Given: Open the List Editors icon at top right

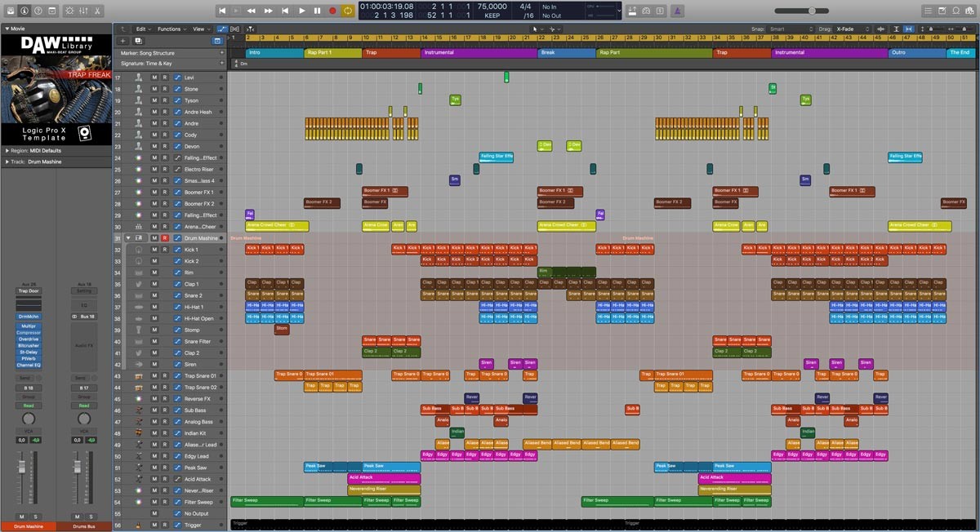Looking at the screenshot, I should (x=929, y=10).
